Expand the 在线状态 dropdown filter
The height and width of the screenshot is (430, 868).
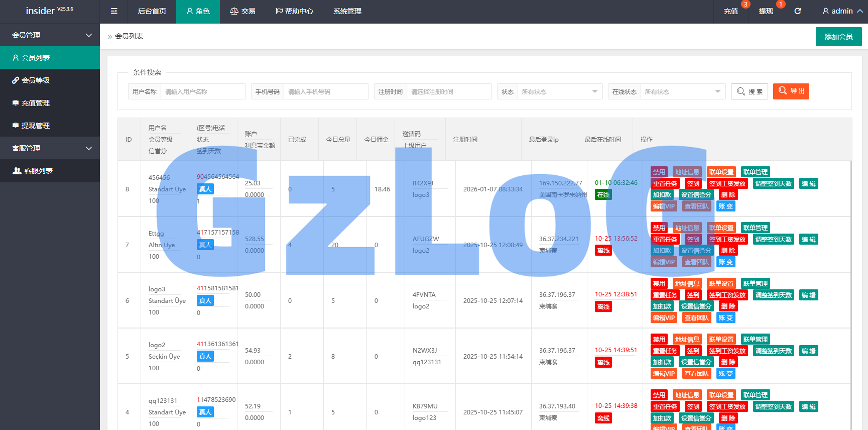click(x=682, y=91)
